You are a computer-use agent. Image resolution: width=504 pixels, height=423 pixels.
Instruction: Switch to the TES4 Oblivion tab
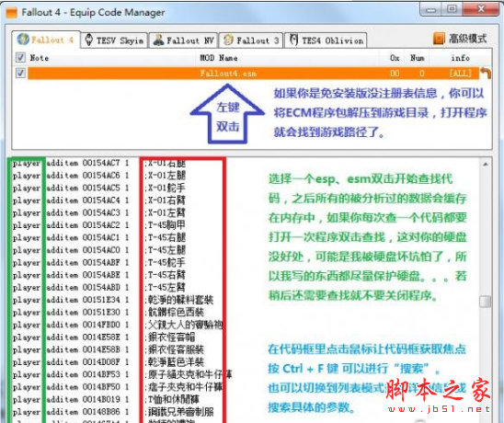point(326,40)
